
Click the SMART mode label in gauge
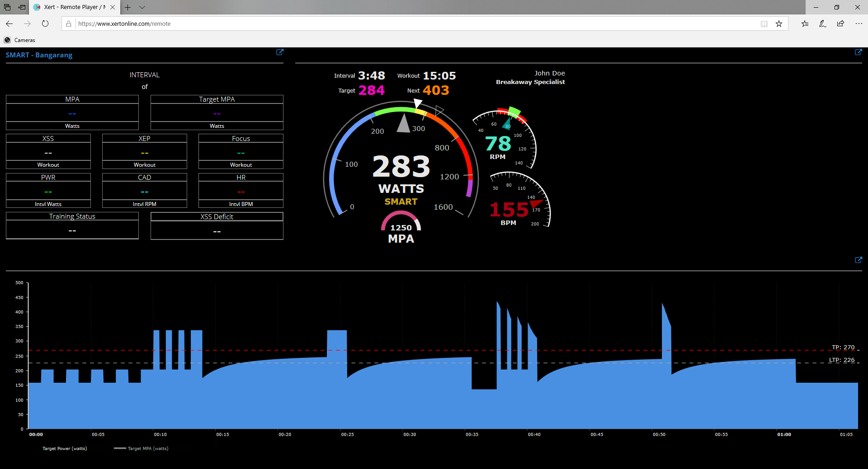click(x=401, y=202)
